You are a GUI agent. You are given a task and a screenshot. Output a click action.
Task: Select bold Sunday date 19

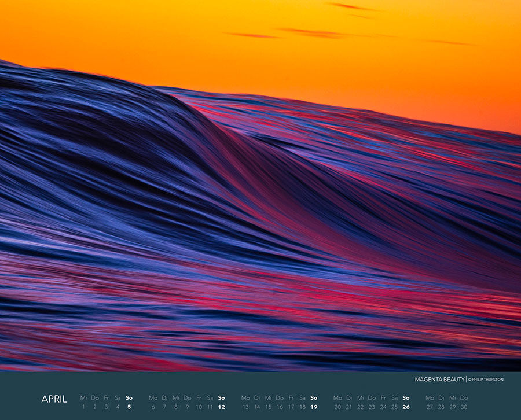pyautogui.click(x=314, y=407)
